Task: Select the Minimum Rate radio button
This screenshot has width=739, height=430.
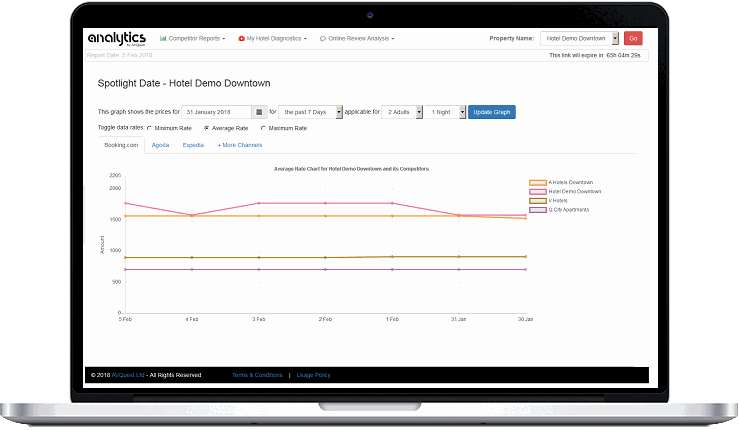Action: point(150,129)
